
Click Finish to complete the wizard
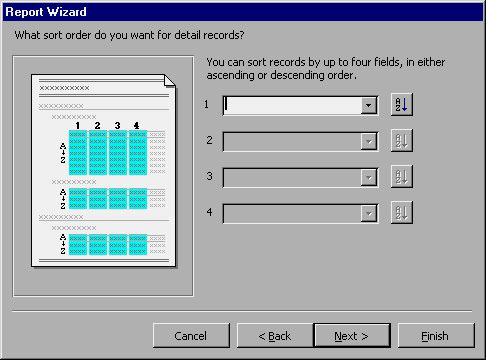(x=436, y=335)
